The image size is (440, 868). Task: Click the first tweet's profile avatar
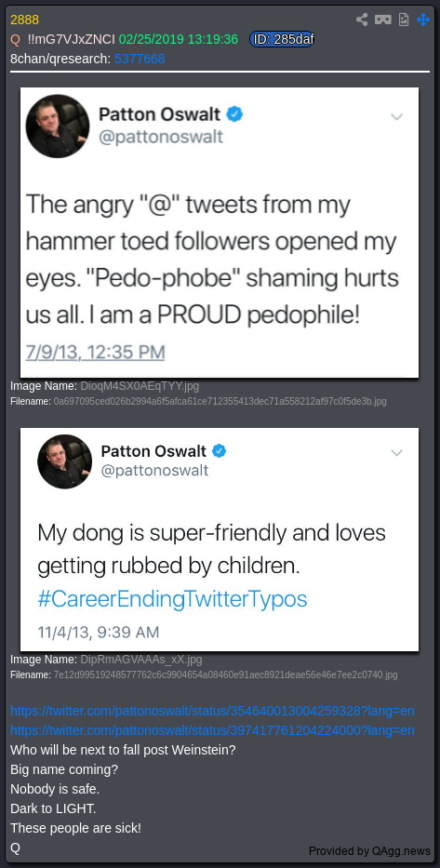click(58, 127)
